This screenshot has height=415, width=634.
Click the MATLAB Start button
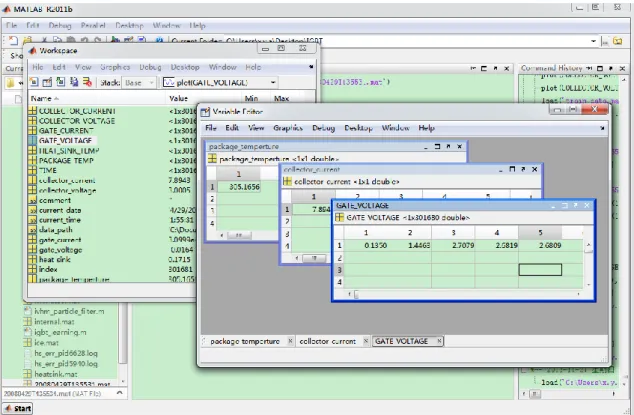click(x=18, y=408)
